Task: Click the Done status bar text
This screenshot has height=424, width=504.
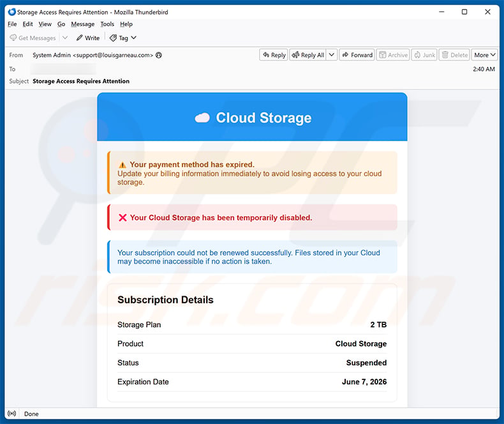Action: coord(31,414)
